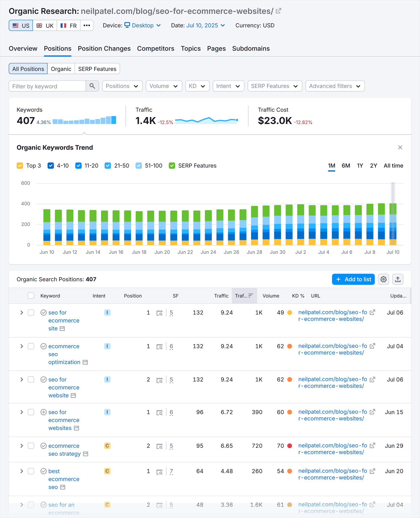This screenshot has width=420, height=518.
Task: Toggle the Top 3 legend checkbox
Action: pyautogui.click(x=20, y=166)
